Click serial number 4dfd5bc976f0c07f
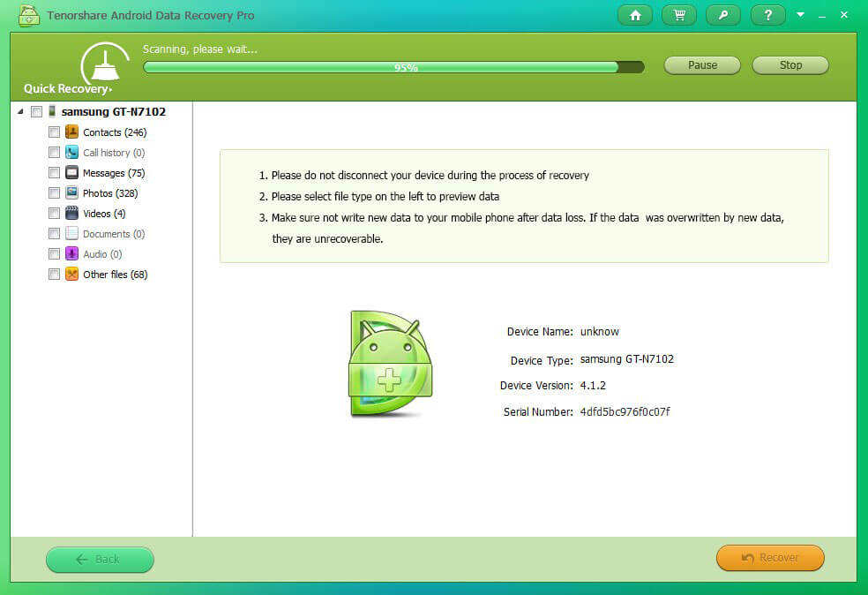 tap(625, 411)
